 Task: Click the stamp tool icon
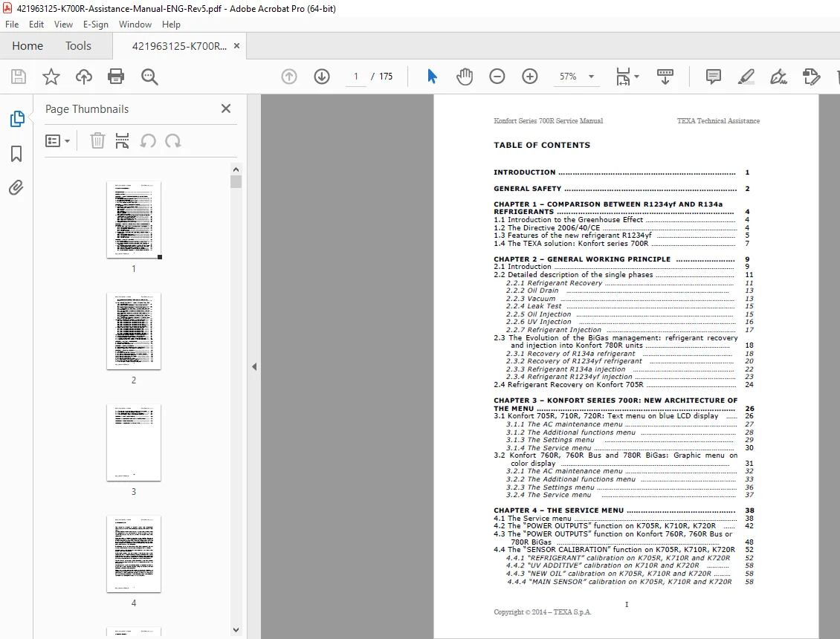coord(811,77)
